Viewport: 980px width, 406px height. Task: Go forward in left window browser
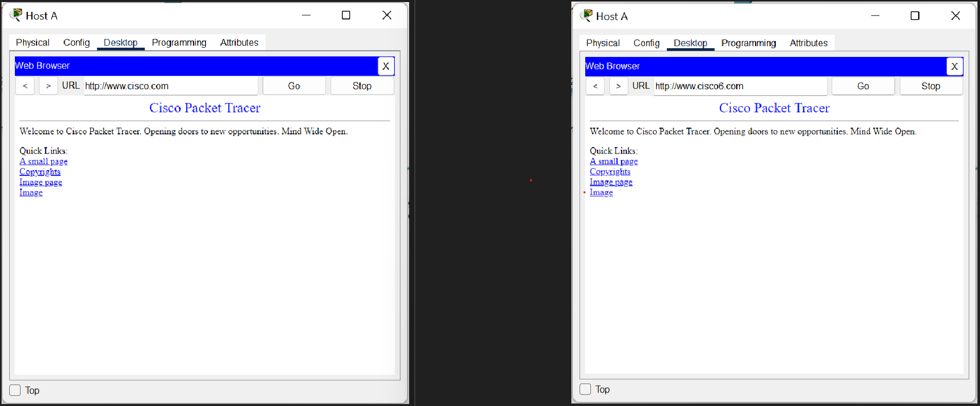coord(48,86)
